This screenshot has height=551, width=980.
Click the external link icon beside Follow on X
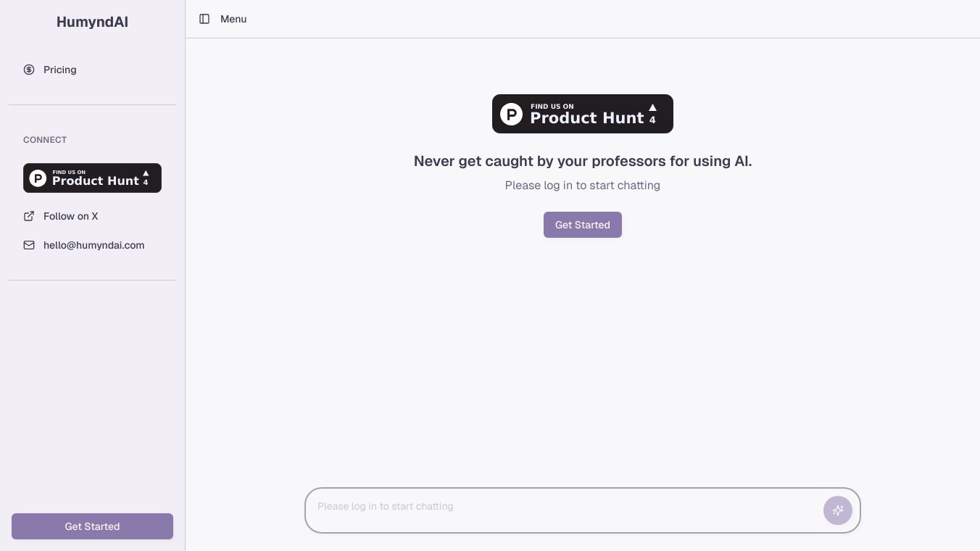pyautogui.click(x=29, y=216)
